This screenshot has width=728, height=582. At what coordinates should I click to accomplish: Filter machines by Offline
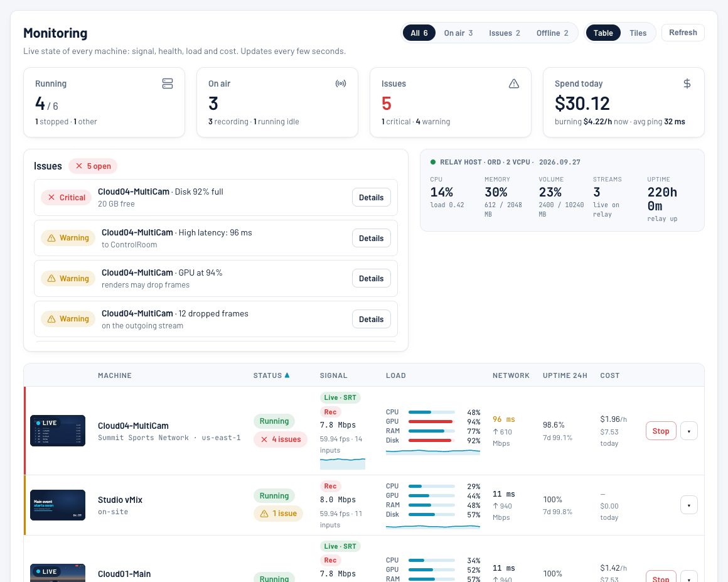coord(552,33)
